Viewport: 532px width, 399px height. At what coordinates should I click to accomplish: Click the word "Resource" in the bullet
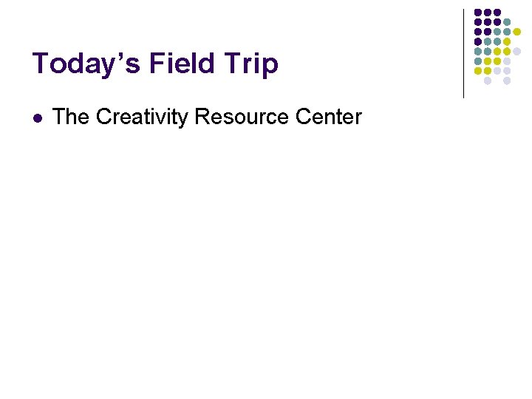pos(242,117)
